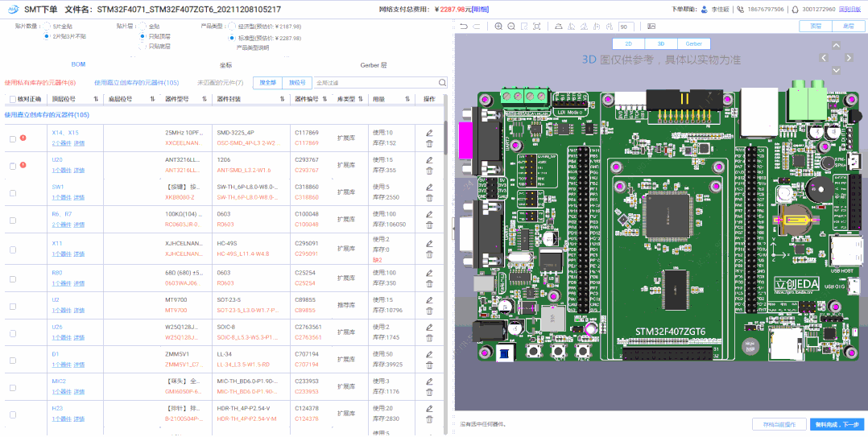Viewport: 868px width, 437px height.
Task: Type in the 全局过滤 search field
Action: (x=374, y=82)
